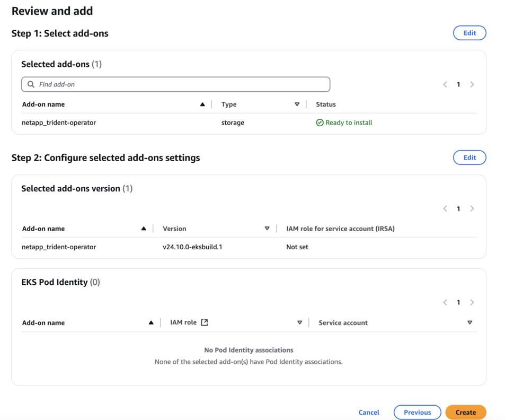This screenshot has height=420, width=505.
Task: Edit Step 2 add-ons settings
Action: pos(469,157)
